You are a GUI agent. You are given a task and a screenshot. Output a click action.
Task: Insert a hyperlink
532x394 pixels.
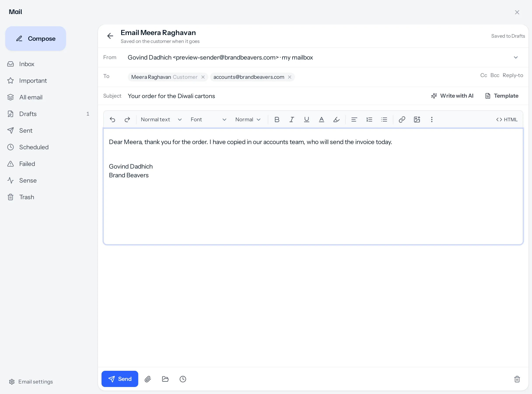[402, 120]
